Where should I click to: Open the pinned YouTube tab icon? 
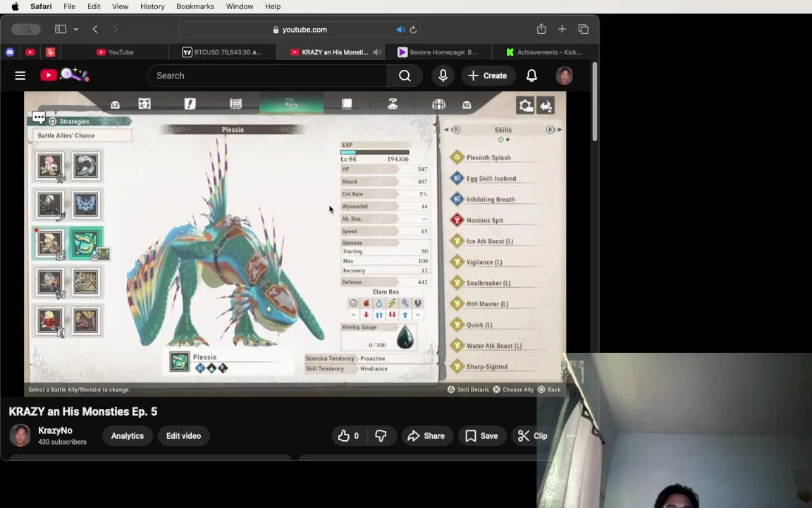coord(30,52)
